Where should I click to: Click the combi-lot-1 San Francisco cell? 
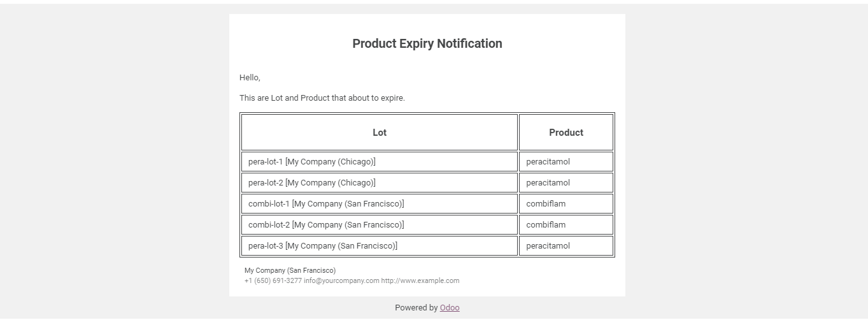(380, 204)
